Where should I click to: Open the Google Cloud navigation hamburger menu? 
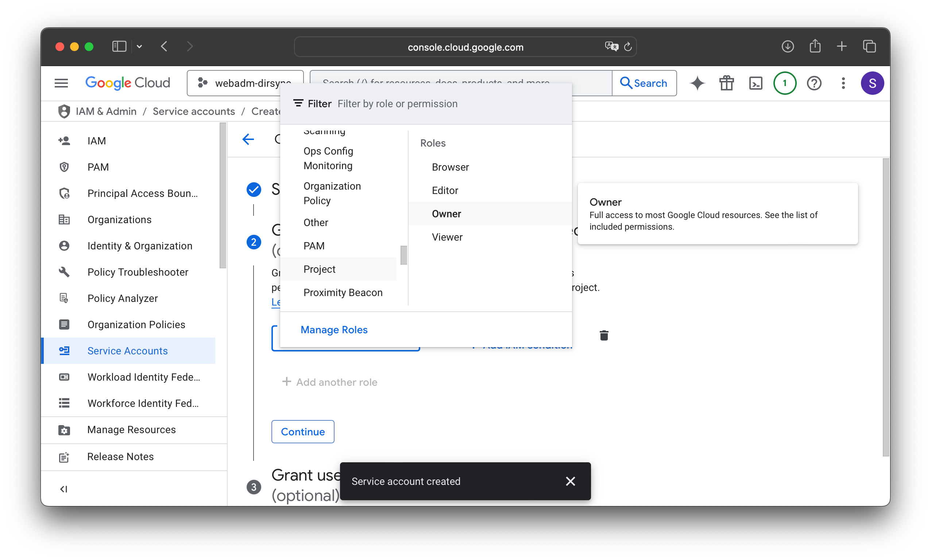[61, 83]
